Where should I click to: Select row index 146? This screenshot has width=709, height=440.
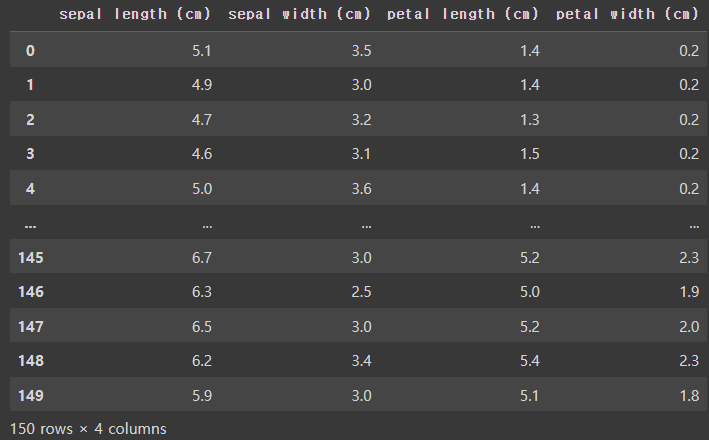click(x=31, y=292)
